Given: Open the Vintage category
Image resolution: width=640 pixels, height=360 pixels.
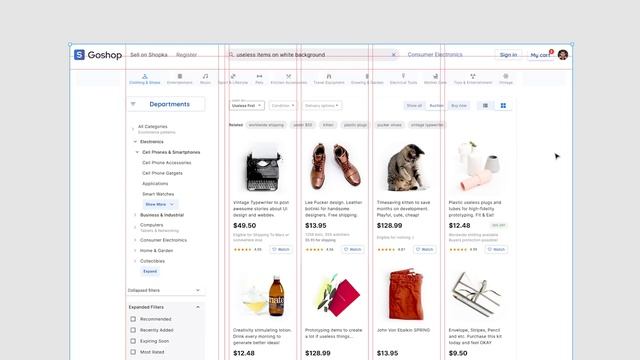Looking at the screenshot, I should pos(506,79).
